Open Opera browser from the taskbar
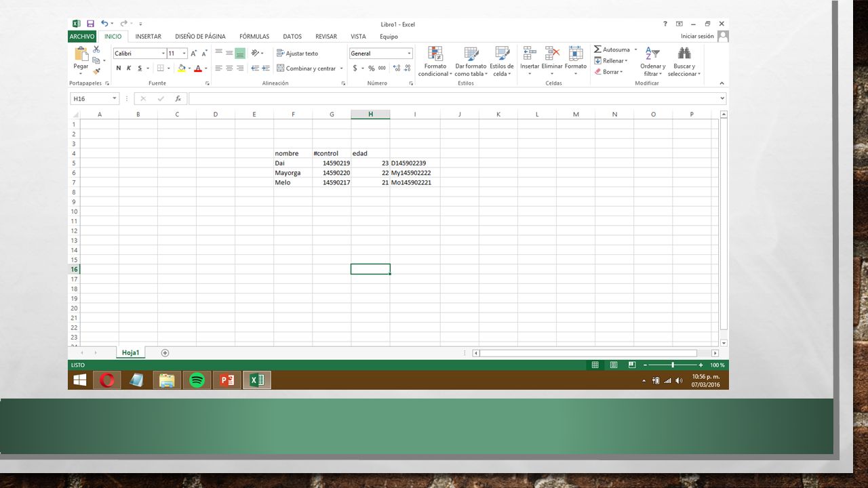868x488 pixels. [x=107, y=380]
